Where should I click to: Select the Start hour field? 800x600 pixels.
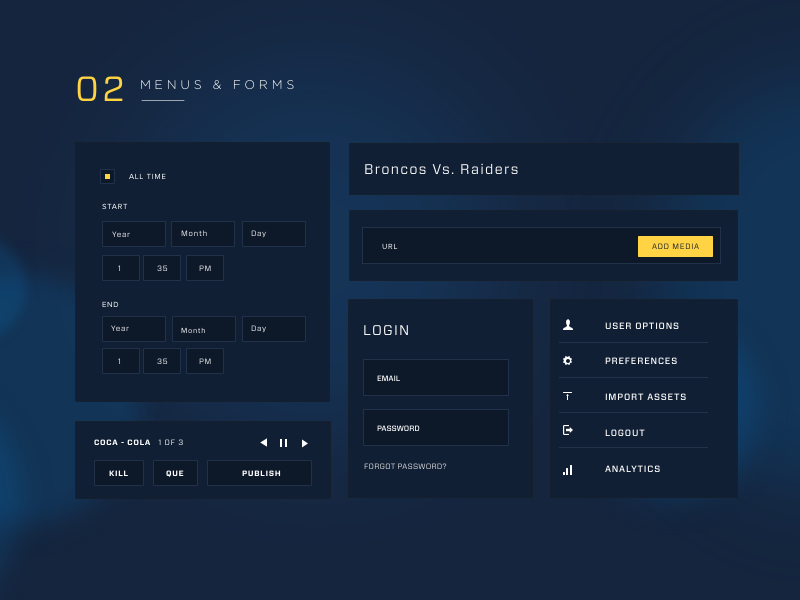tap(121, 268)
